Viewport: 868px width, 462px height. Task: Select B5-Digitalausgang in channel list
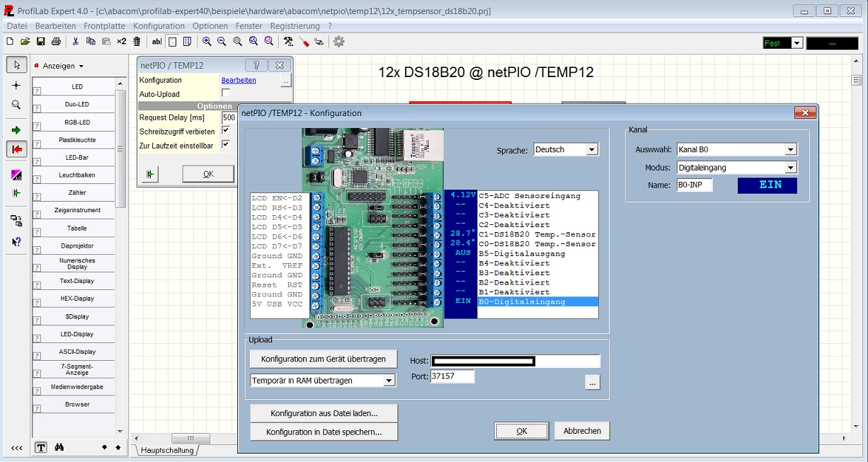point(538,253)
